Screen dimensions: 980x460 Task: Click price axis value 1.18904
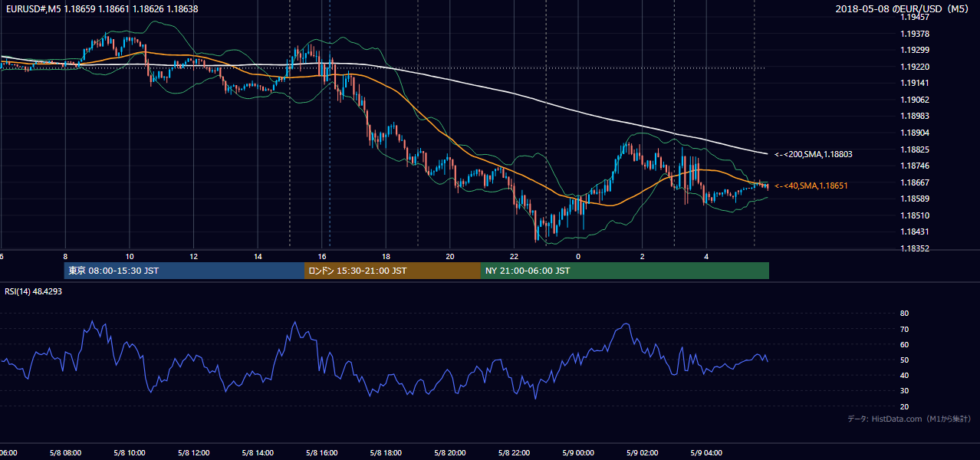click(914, 133)
